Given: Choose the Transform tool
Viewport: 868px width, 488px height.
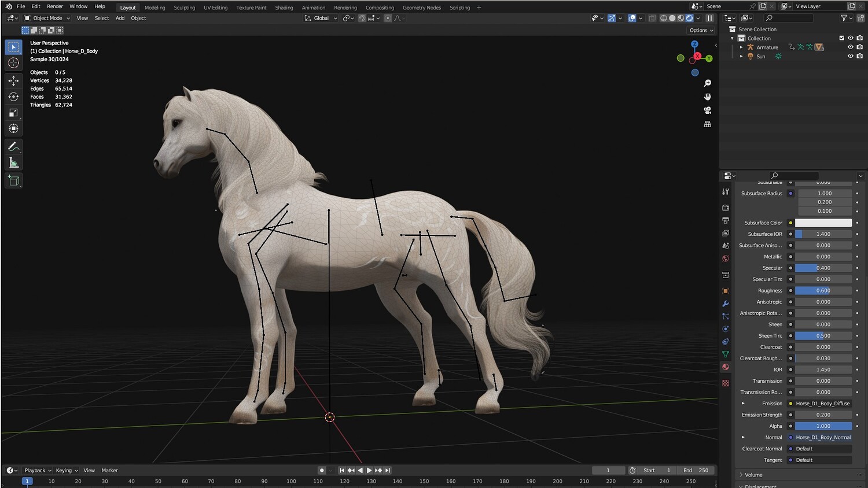Looking at the screenshot, I should (x=14, y=128).
